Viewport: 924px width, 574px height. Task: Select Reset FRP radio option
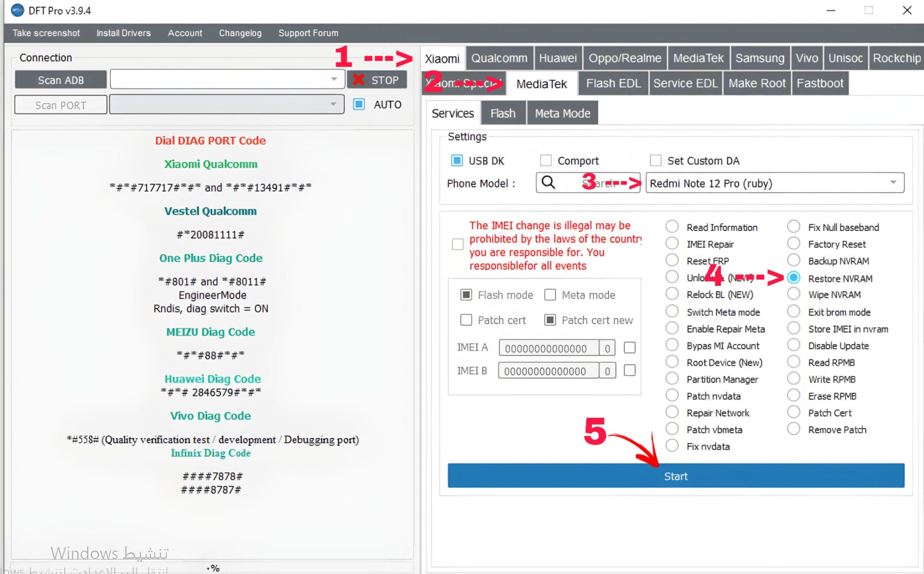tap(672, 260)
